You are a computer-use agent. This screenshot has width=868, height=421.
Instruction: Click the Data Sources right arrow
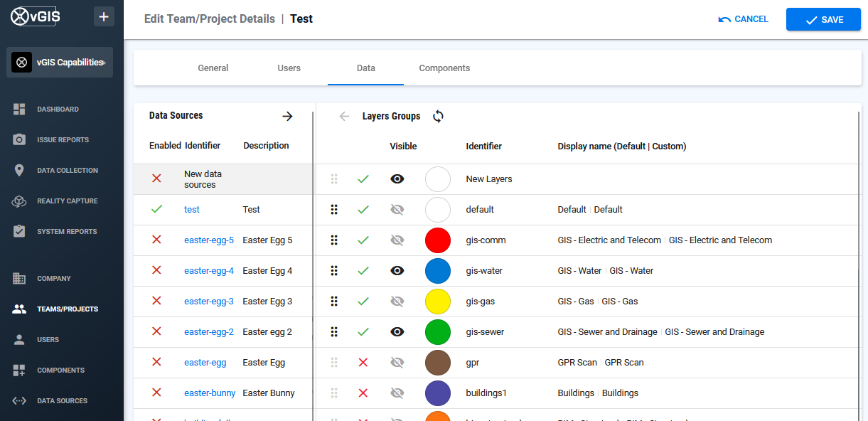[287, 116]
